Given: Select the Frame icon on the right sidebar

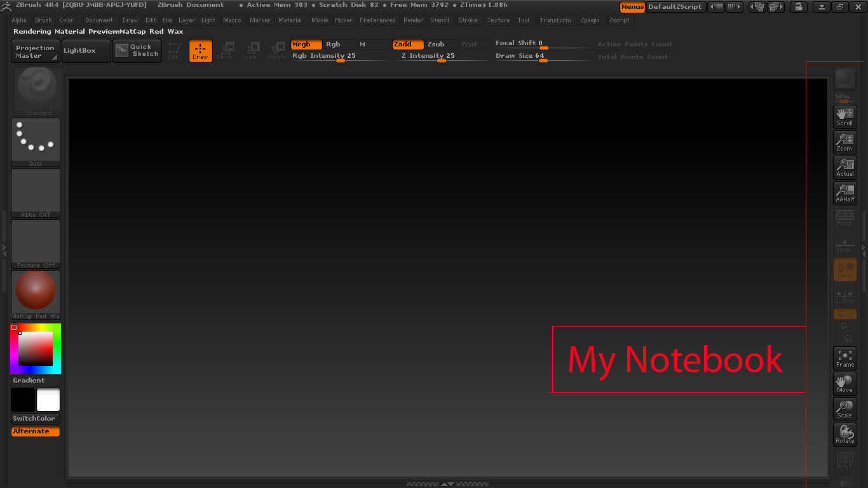Looking at the screenshot, I should click(x=844, y=358).
